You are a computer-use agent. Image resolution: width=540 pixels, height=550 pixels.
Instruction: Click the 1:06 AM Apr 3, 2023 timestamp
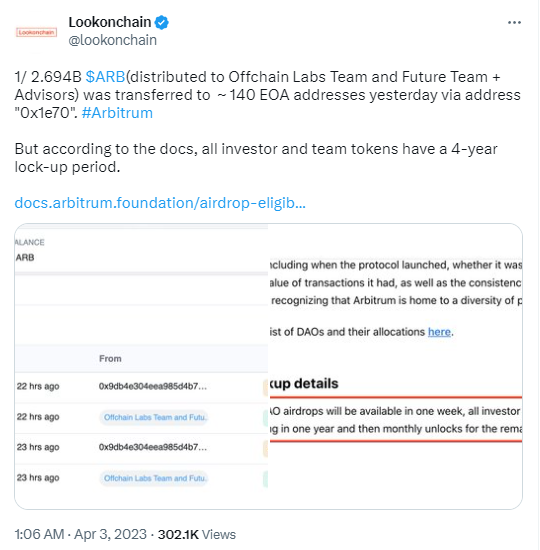[80, 534]
